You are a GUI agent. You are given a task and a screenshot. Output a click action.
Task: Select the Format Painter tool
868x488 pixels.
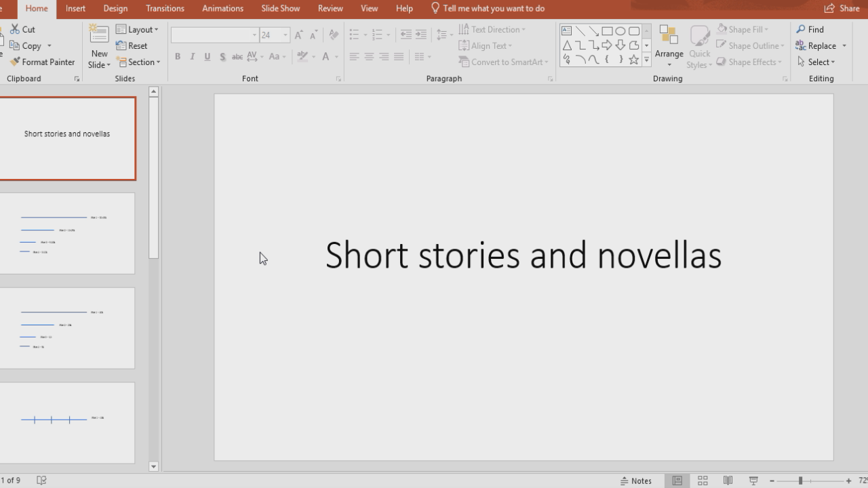[x=42, y=62]
